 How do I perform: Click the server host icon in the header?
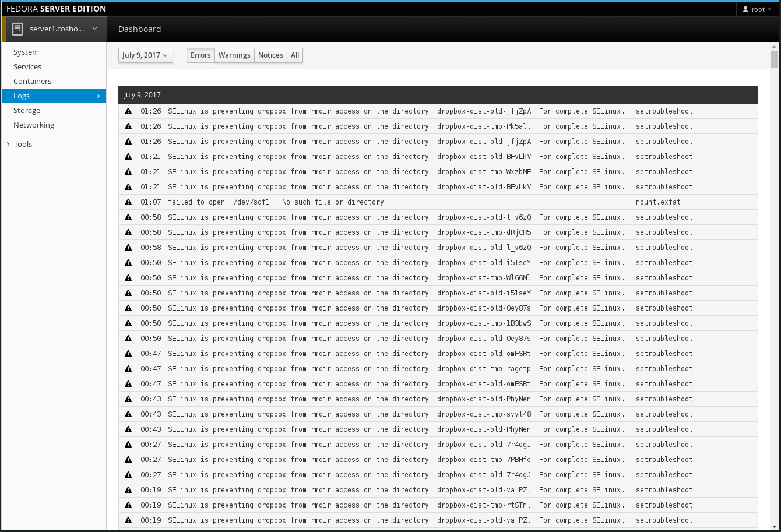(17, 29)
